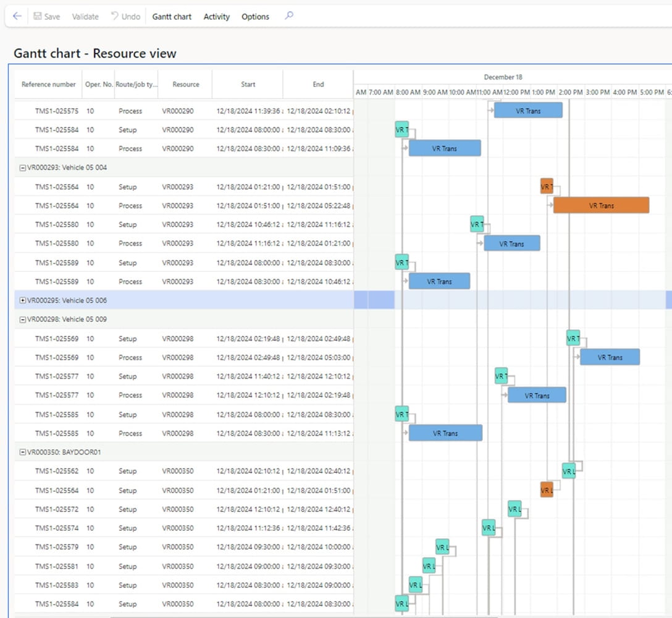Viewport: 672px width, 618px height.
Task: Click the Undo arrow icon
Action: [x=115, y=17]
